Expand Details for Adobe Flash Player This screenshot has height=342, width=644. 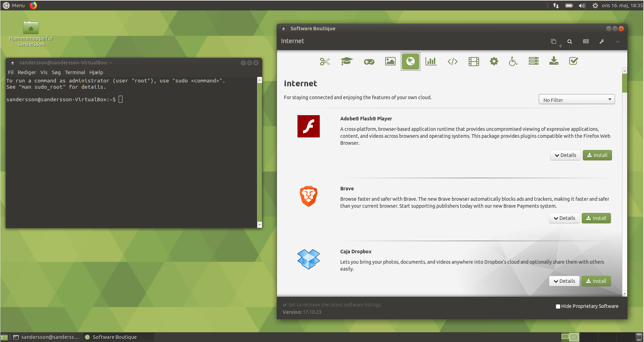[x=565, y=155]
